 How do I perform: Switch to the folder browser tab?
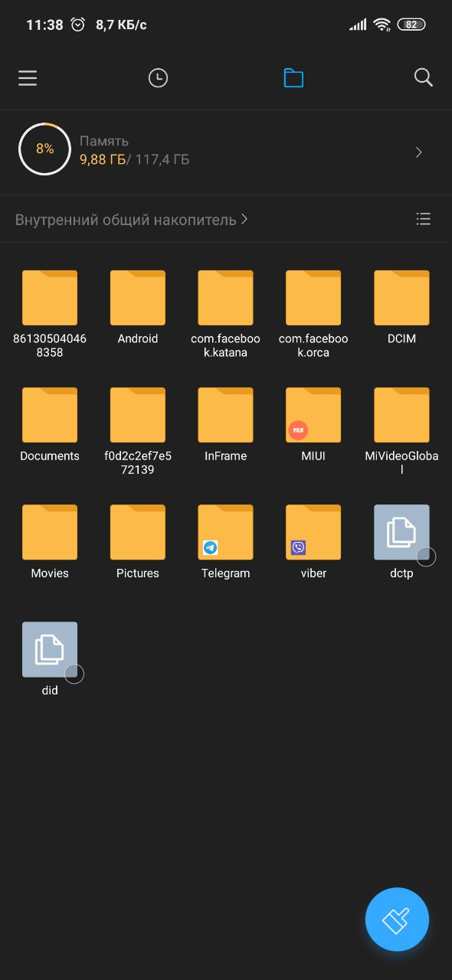pos(293,78)
